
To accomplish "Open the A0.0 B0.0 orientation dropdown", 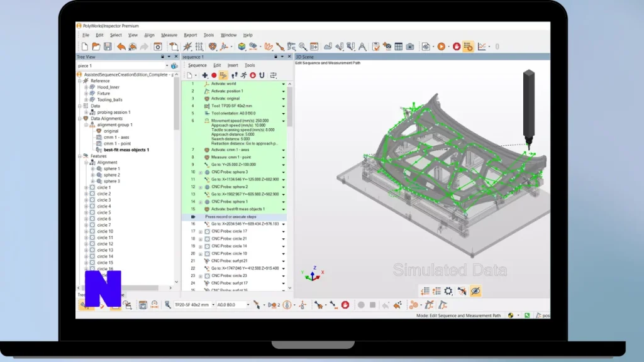I will (248, 305).
